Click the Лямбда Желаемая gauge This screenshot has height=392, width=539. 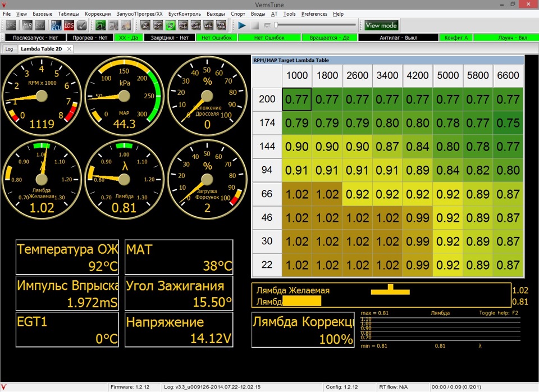(42, 179)
